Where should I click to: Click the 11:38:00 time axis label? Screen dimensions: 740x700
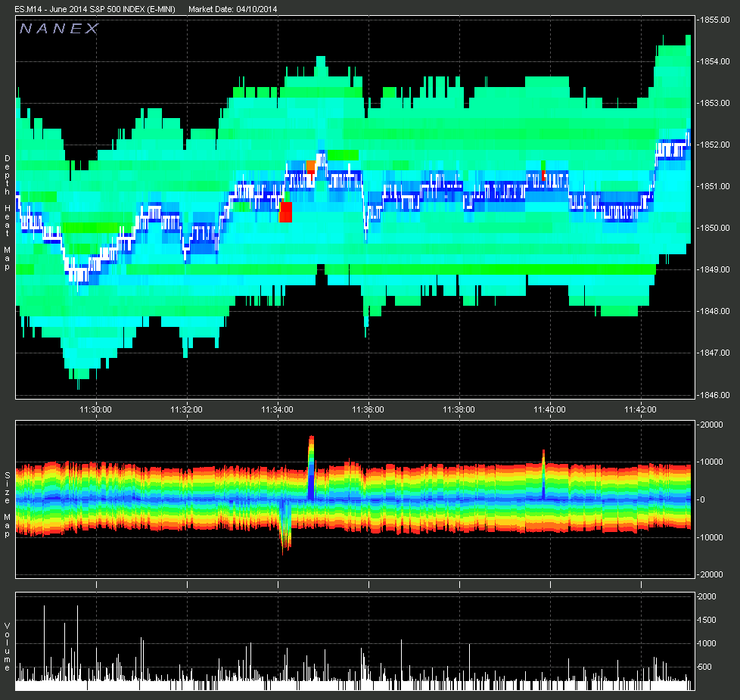pos(459,409)
